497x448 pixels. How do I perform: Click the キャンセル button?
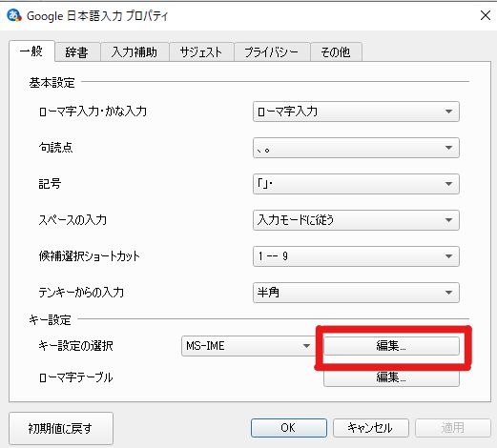point(371,428)
